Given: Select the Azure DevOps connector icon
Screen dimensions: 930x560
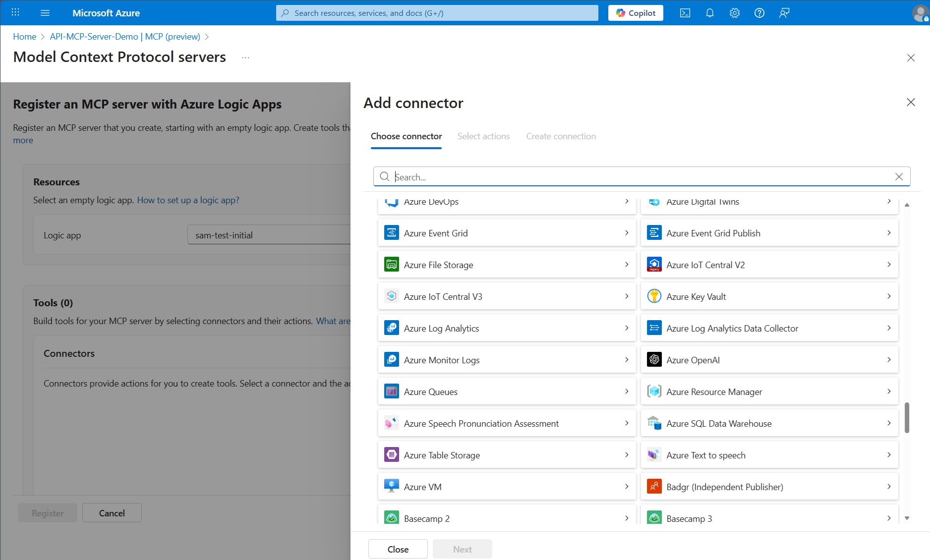Looking at the screenshot, I should click(392, 202).
